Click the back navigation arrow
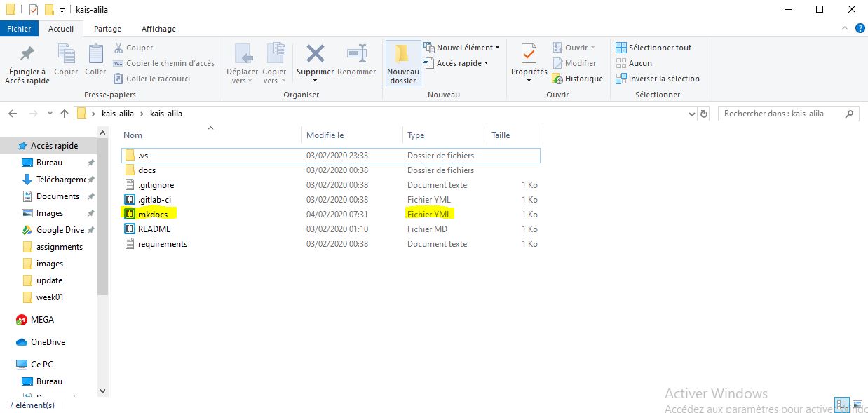This screenshot has height=413, width=868. [x=13, y=113]
